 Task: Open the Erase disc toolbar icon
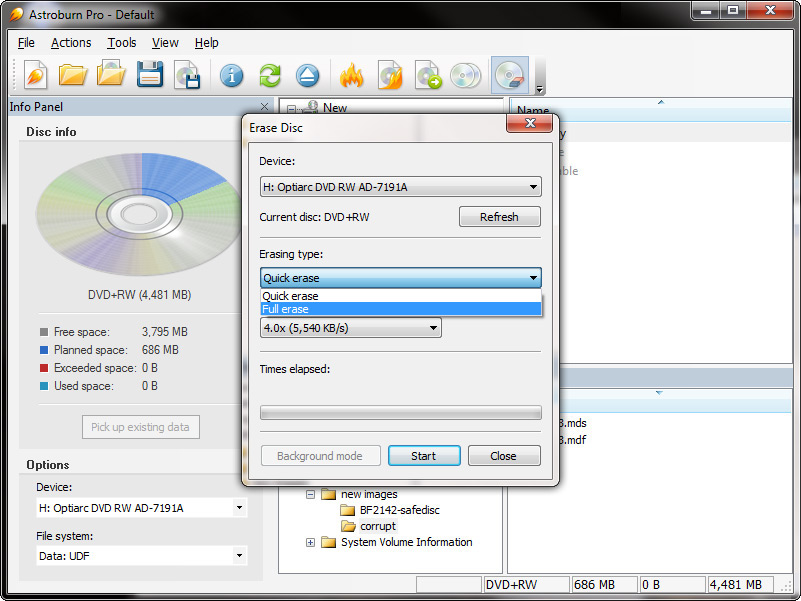pos(511,75)
